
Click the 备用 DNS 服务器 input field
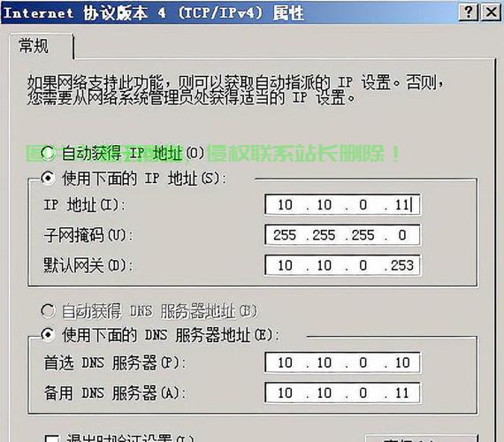click(x=342, y=392)
